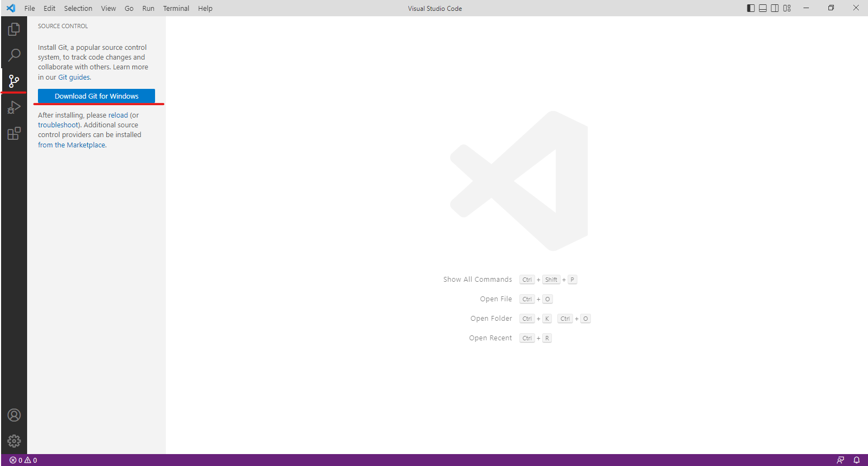Image resolution: width=868 pixels, height=466 pixels.
Task: Open the Manage gear menu
Action: click(x=14, y=441)
